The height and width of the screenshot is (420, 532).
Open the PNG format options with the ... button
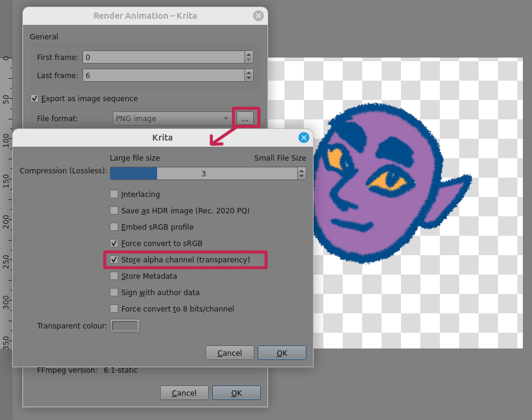pos(245,118)
